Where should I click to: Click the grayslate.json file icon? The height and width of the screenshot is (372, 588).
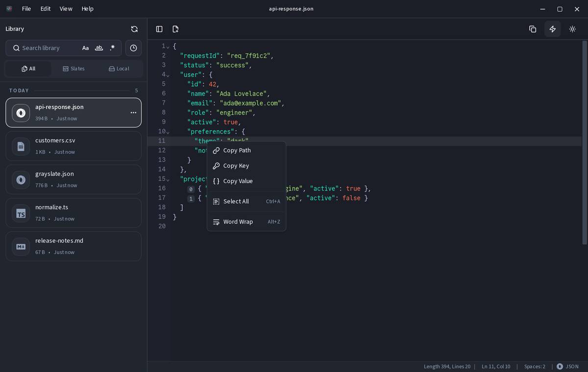(x=21, y=179)
